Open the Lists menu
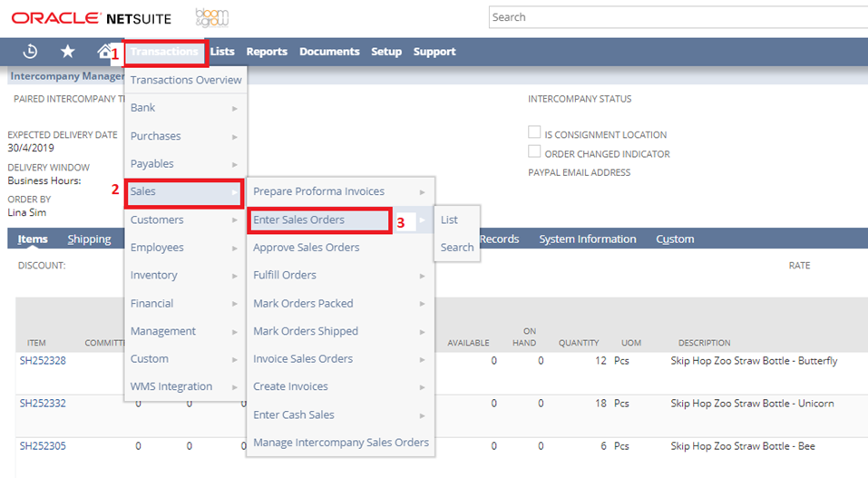The image size is (868, 478). (222, 52)
